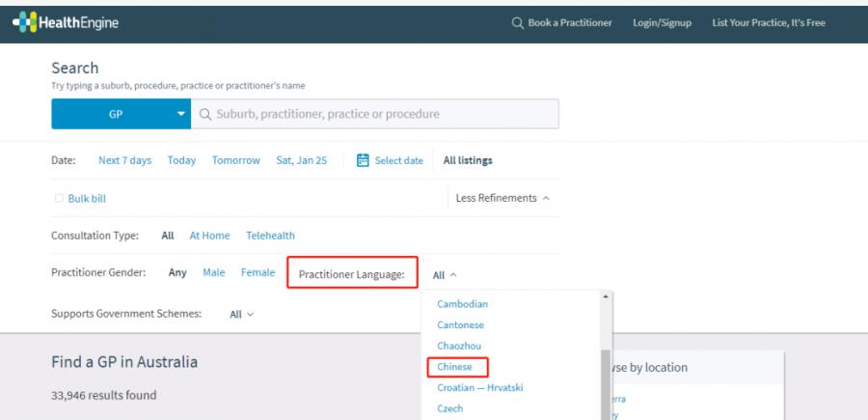Go to Login/Signup
This screenshot has height=420, width=868.
[662, 23]
